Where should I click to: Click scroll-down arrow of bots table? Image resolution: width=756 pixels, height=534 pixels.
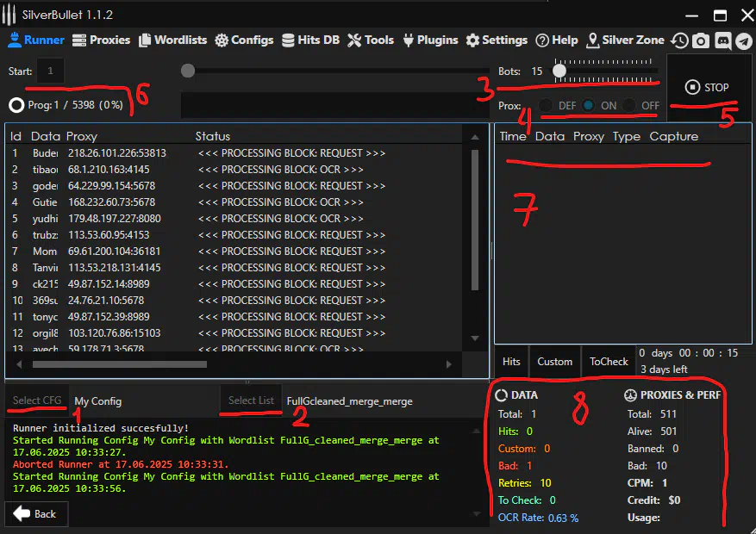(x=475, y=338)
